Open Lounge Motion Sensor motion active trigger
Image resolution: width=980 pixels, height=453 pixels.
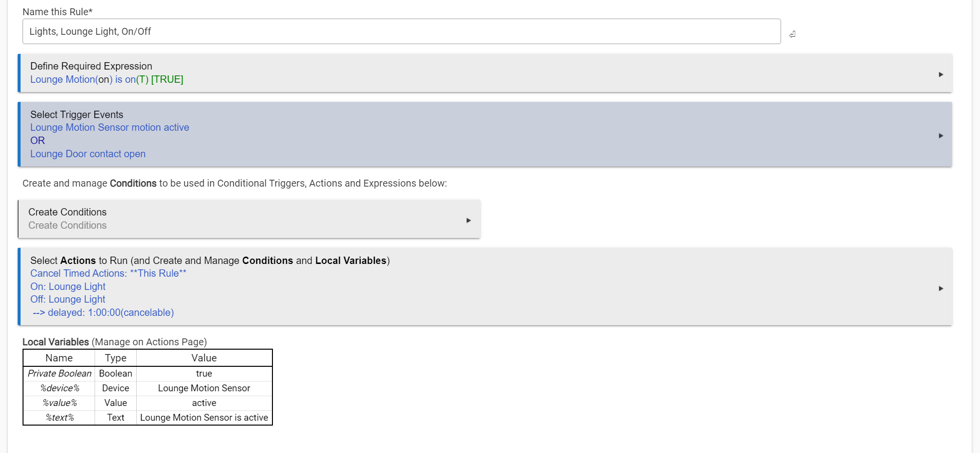tap(110, 127)
